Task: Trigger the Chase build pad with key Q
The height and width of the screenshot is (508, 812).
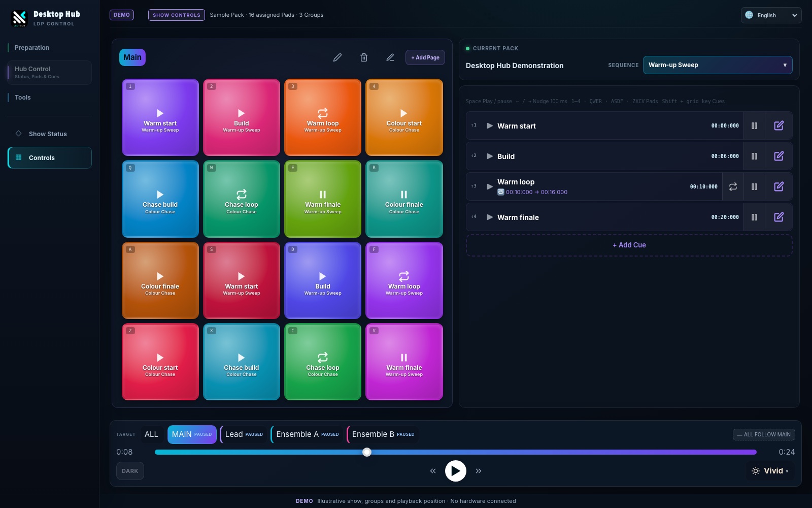Action: (x=160, y=199)
